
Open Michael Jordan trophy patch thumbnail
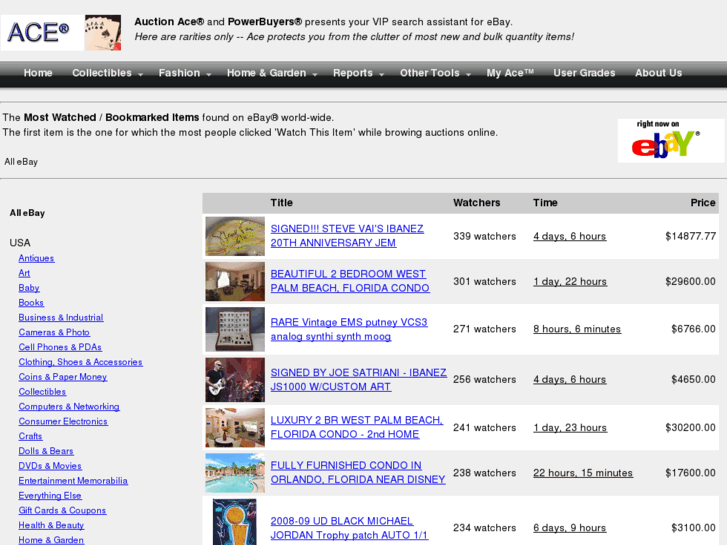point(235,522)
